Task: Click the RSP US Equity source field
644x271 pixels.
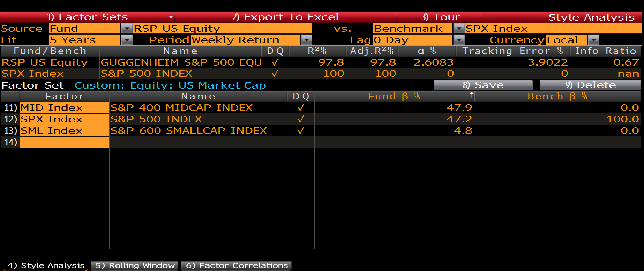Action: (223, 29)
